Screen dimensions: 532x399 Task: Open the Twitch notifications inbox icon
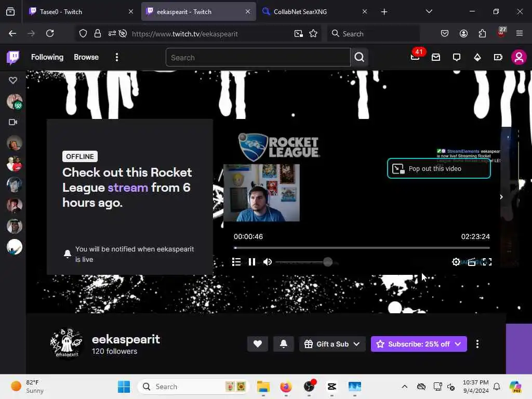point(436,57)
